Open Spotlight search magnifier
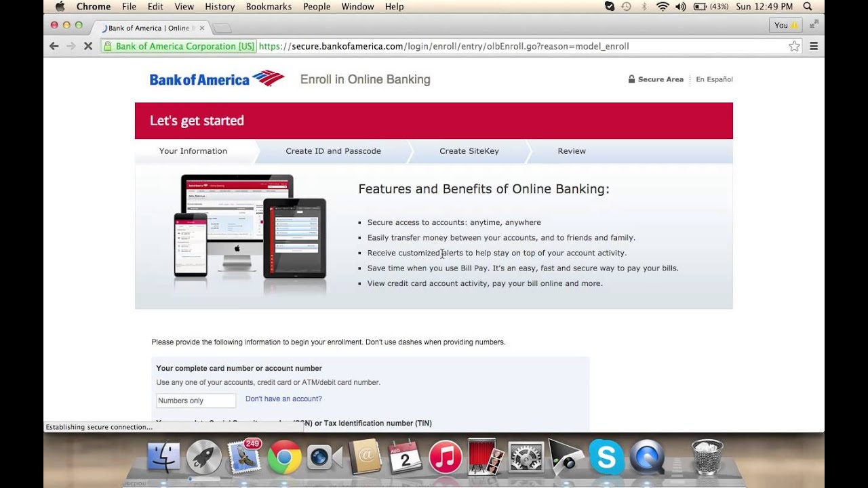Screen dimensions: 868x488 [808, 6]
